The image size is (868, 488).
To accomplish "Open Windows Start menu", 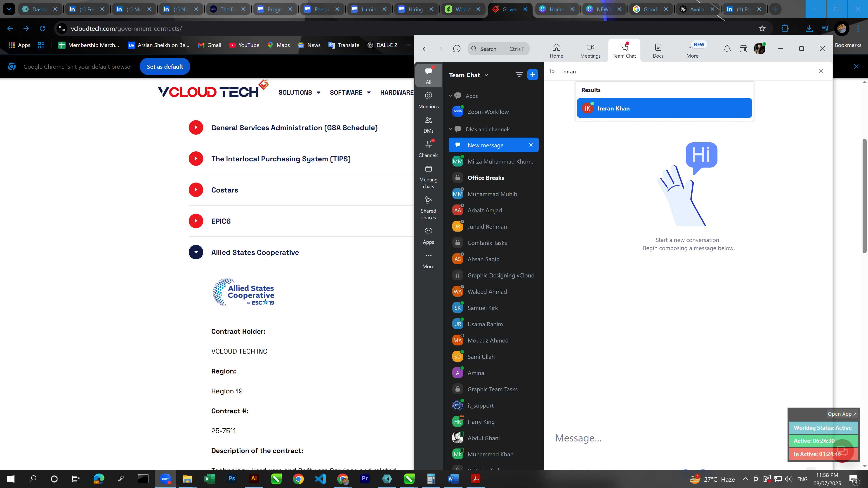I will [x=11, y=479].
